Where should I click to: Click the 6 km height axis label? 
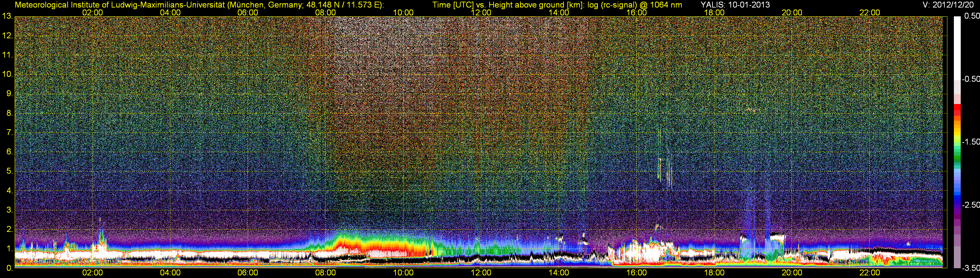9,151
